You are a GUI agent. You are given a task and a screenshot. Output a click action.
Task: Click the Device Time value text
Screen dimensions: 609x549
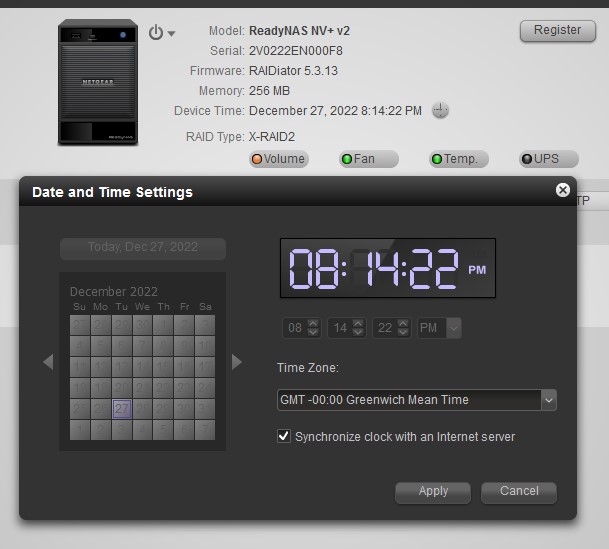pyautogui.click(x=335, y=111)
